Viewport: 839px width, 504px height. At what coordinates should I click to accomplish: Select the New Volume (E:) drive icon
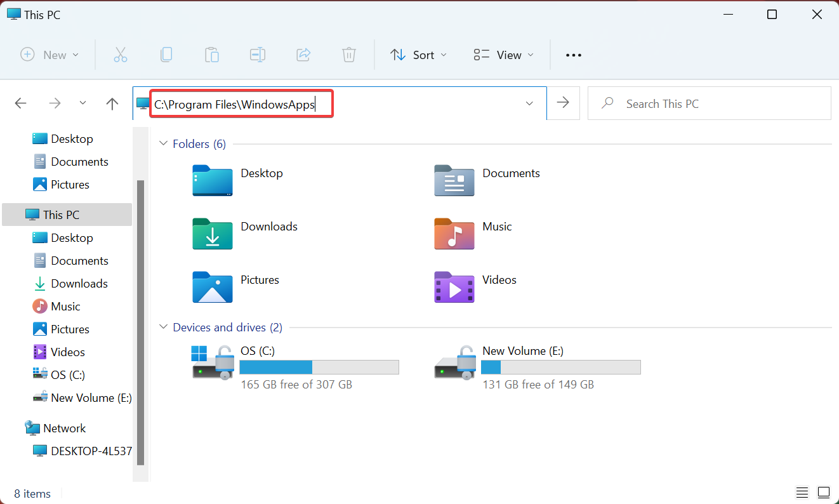coord(455,362)
